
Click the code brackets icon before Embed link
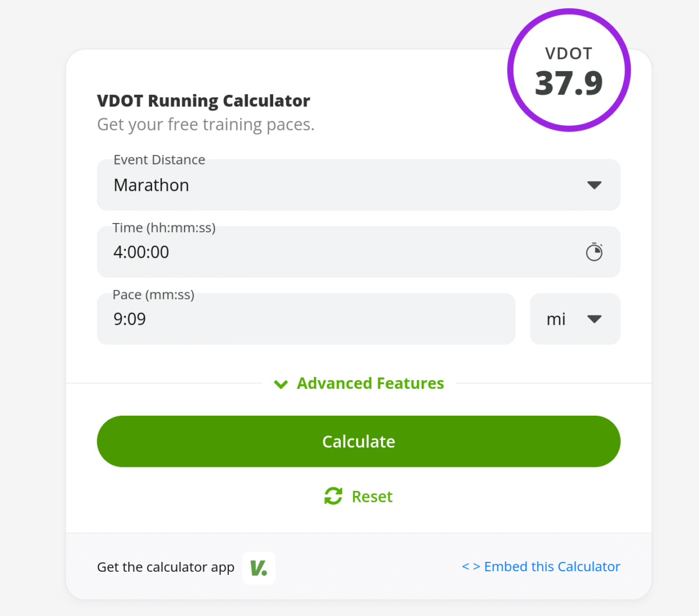pos(472,566)
